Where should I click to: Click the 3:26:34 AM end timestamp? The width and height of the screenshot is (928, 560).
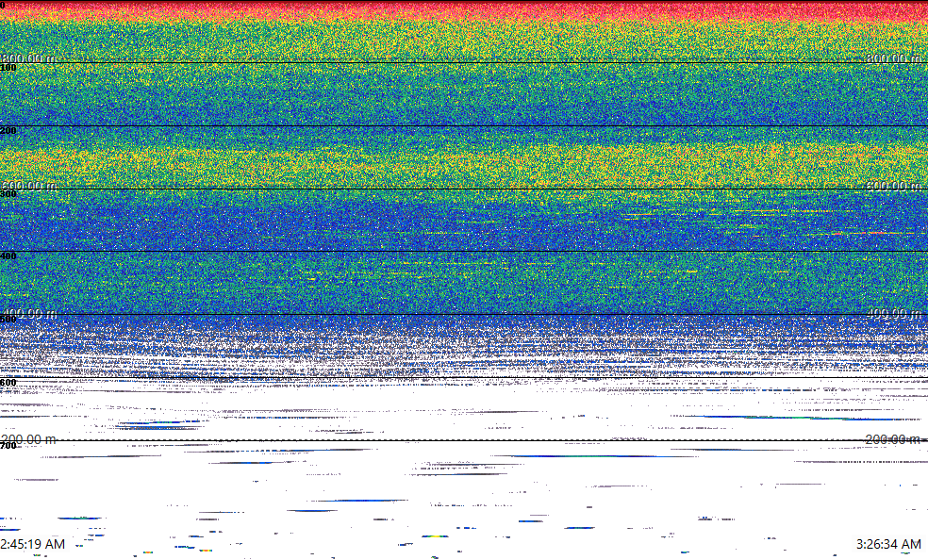(x=888, y=544)
